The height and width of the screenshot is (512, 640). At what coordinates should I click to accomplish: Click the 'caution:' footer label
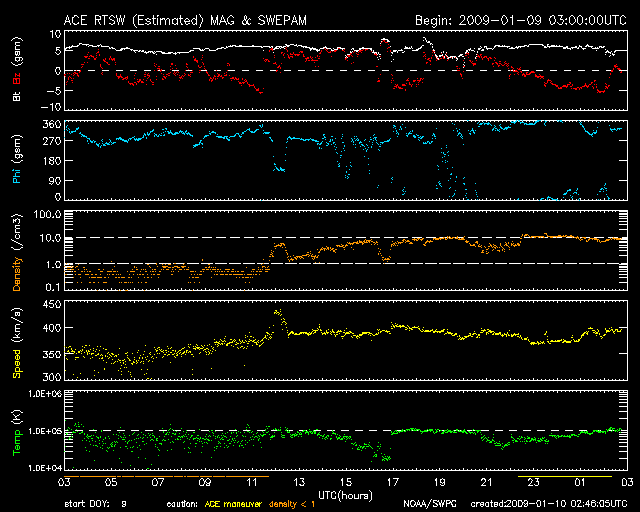(x=182, y=505)
